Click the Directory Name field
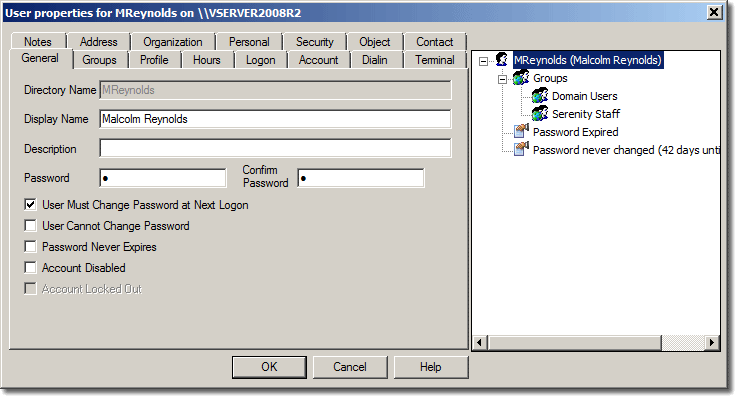The width and height of the screenshot is (736, 397). (275, 90)
